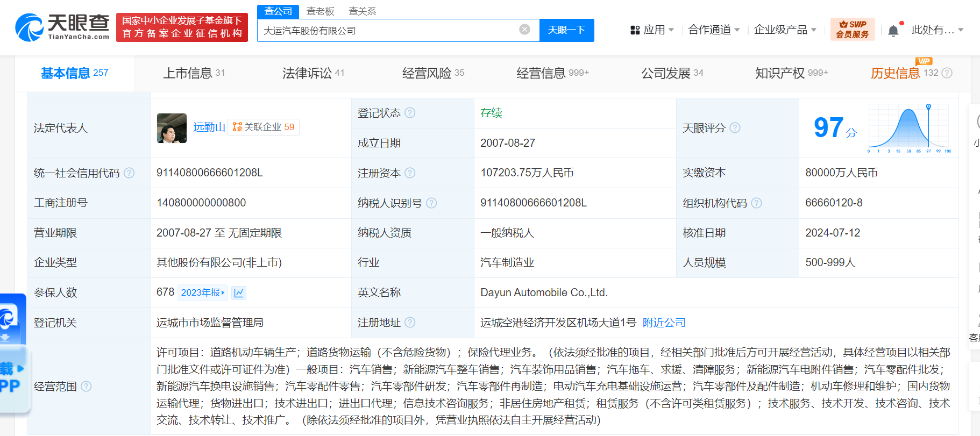Viewport: 980px width, 436px height.
Task: Switch to 查老板 search mode
Action: click(x=320, y=11)
